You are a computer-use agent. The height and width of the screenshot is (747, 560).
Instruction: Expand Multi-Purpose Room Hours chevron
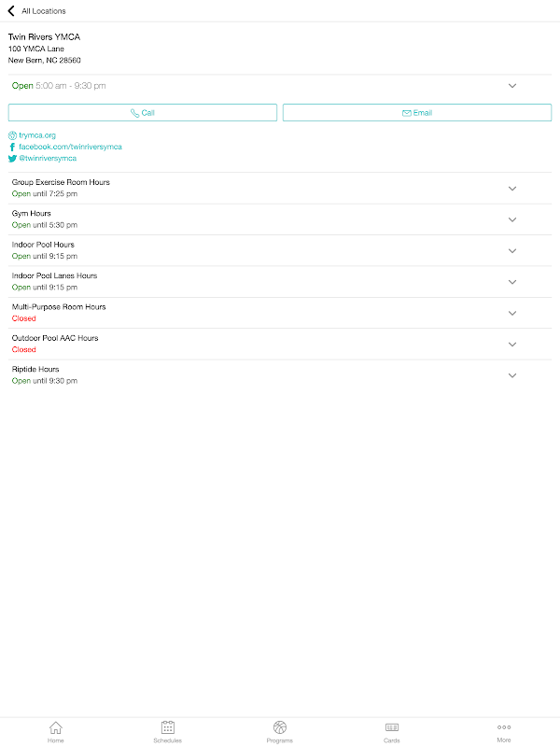tap(512, 313)
